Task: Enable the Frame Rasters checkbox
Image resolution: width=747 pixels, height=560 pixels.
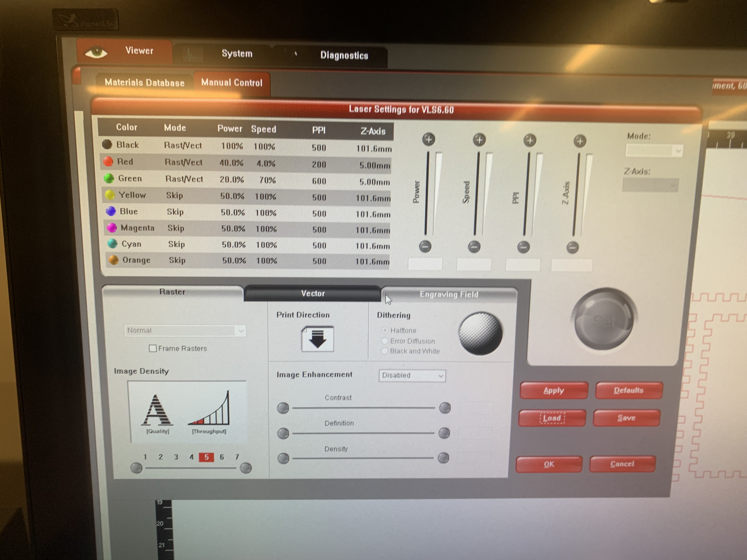Action: click(x=153, y=348)
